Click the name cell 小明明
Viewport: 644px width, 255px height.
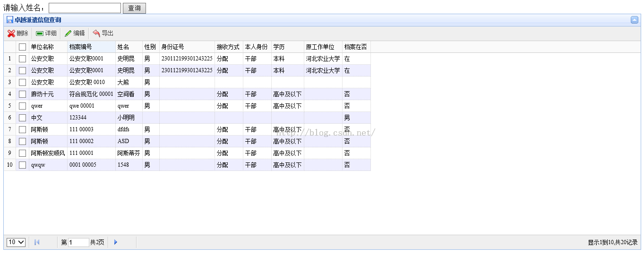(129, 118)
